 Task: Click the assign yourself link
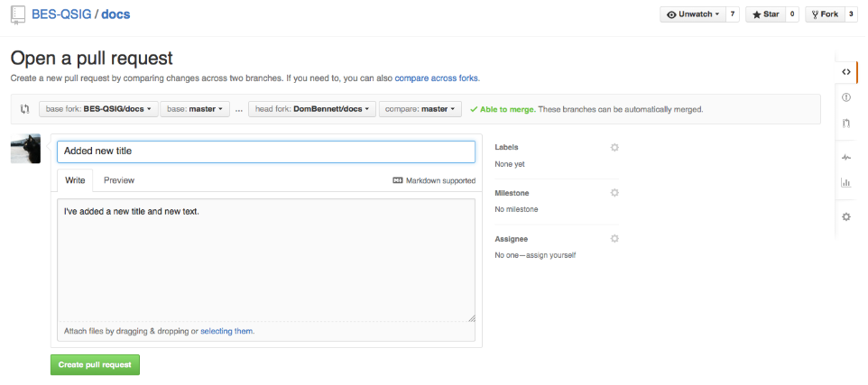pos(550,255)
